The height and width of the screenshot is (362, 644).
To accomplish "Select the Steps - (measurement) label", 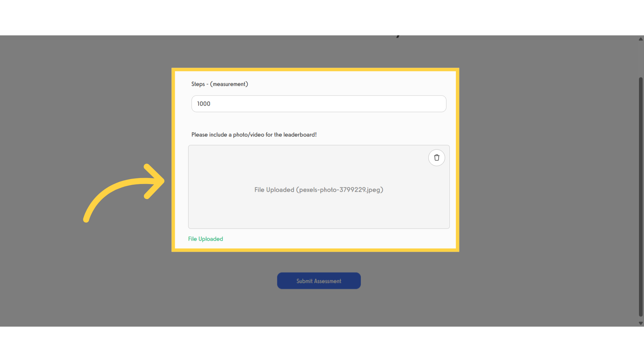I will pyautogui.click(x=220, y=84).
